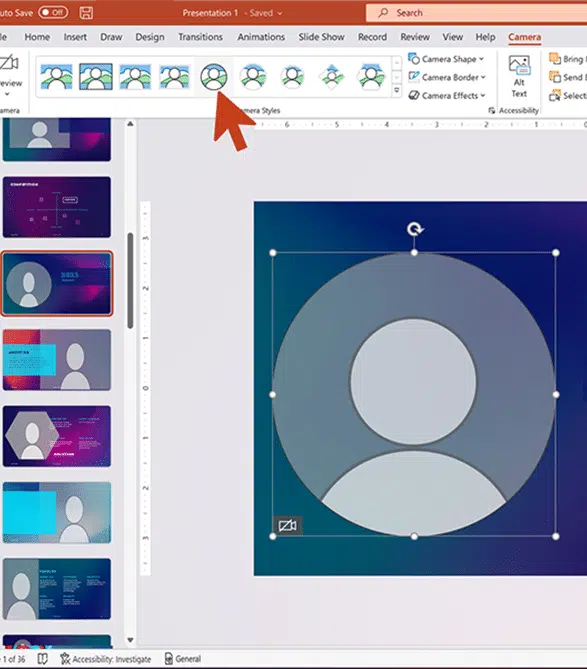The height and width of the screenshot is (669, 587).
Task: Choose the diamond-shaped camera style
Action: [x=332, y=77]
